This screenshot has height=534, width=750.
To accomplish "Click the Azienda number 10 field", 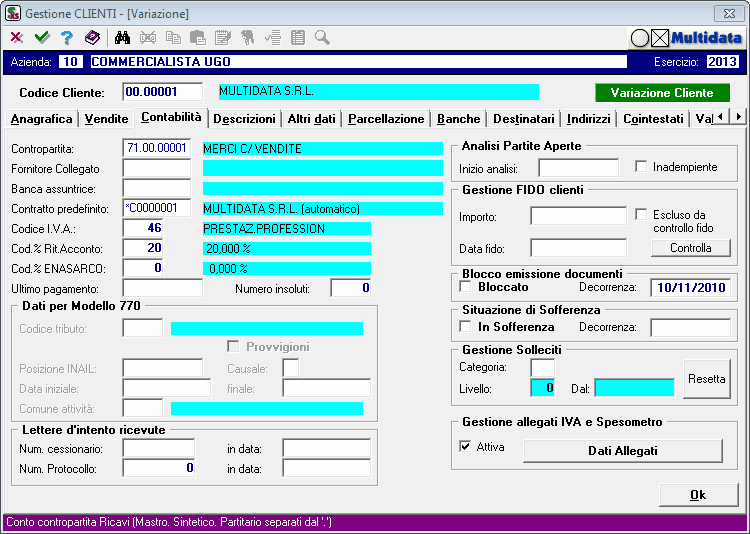I will coord(71,62).
